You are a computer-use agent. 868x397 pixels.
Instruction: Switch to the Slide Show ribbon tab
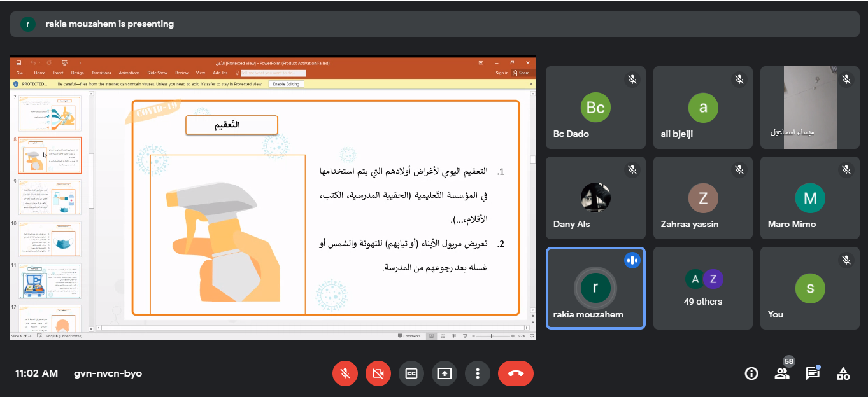[157, 73]
